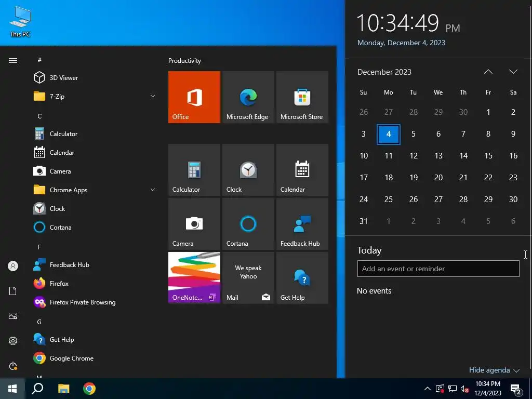Expand the Start menu hamburger button

click(13, 60)
